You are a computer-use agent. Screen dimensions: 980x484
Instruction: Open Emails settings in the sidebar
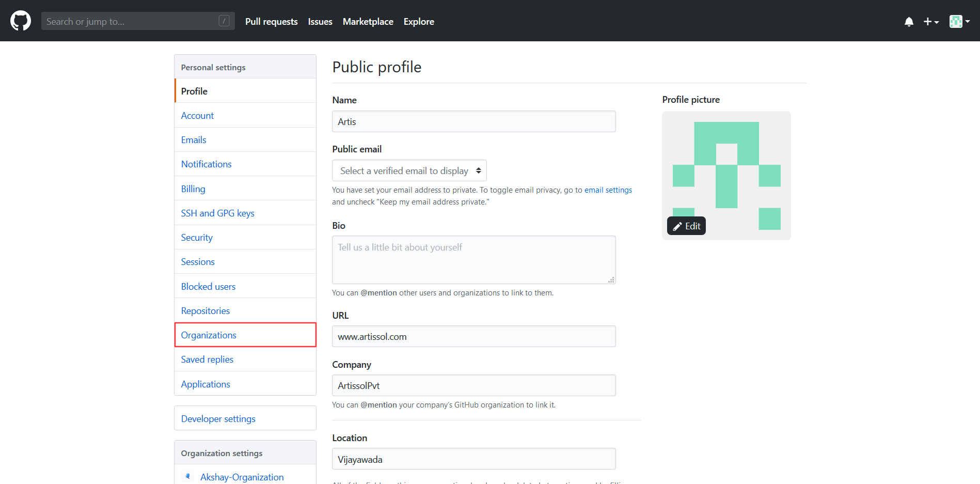(x=245, y=140)
